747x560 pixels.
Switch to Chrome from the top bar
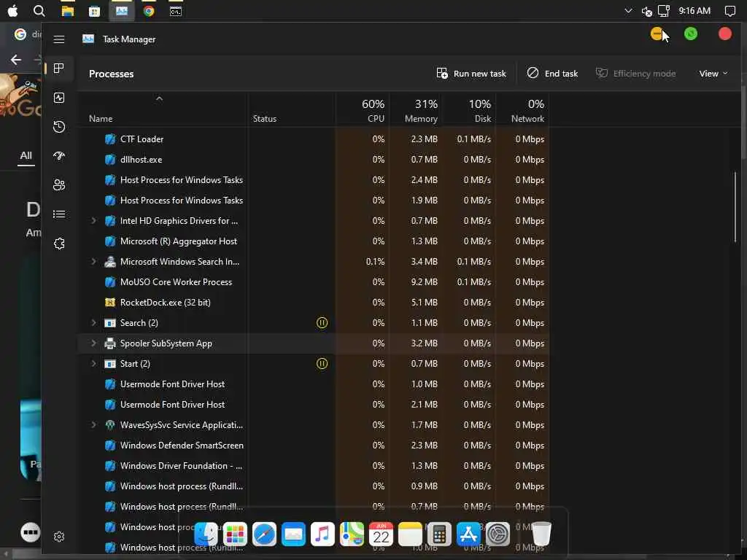click(x=149, y=11)
